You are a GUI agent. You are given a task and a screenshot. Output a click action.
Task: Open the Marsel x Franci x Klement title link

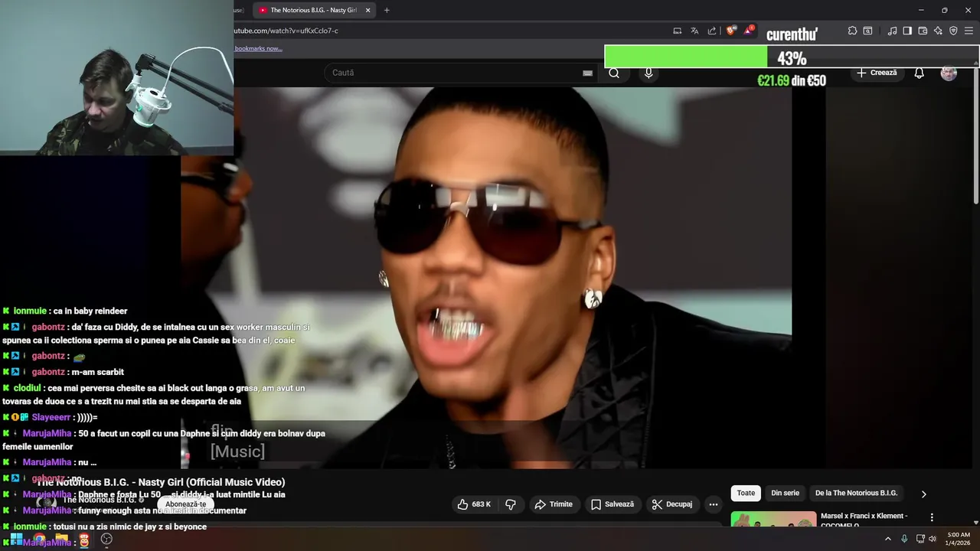point(864,520)
